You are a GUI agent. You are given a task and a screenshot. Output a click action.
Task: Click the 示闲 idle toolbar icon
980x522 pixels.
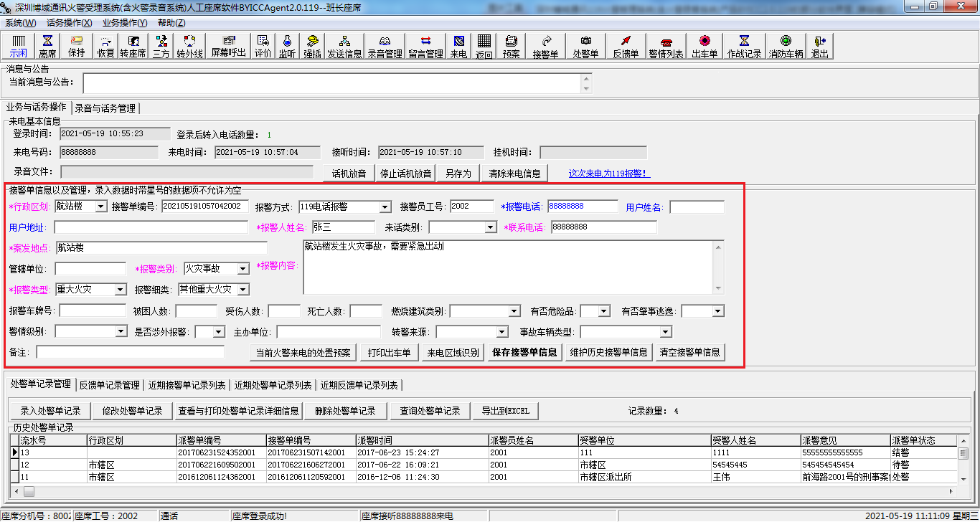point(19,47)
